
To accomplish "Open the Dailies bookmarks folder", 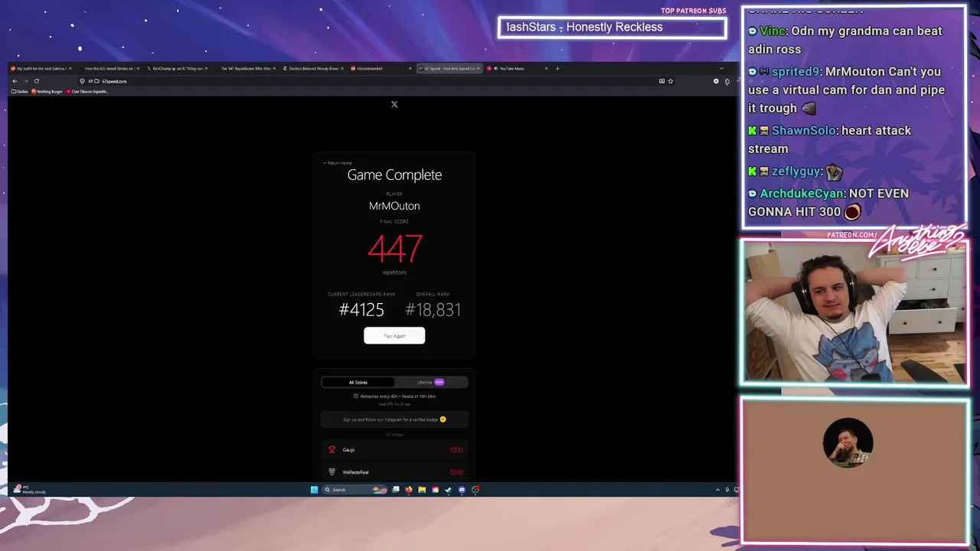I will [x=20, y=91].
